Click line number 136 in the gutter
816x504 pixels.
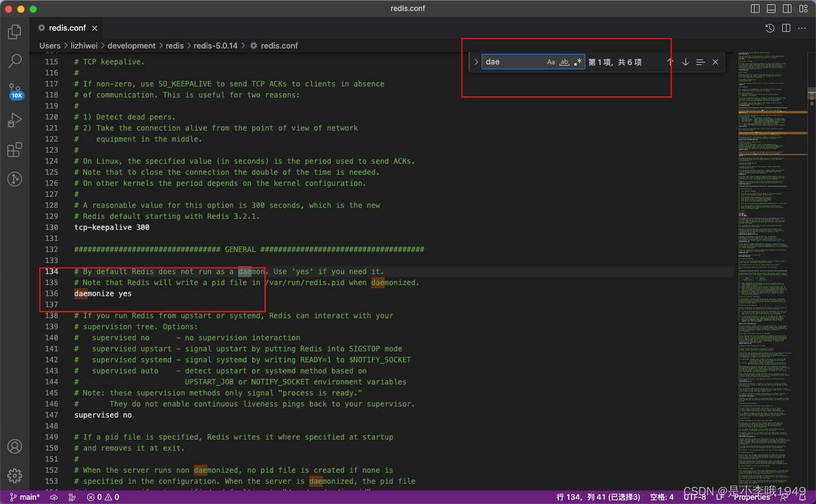click(x=52, y=294)
